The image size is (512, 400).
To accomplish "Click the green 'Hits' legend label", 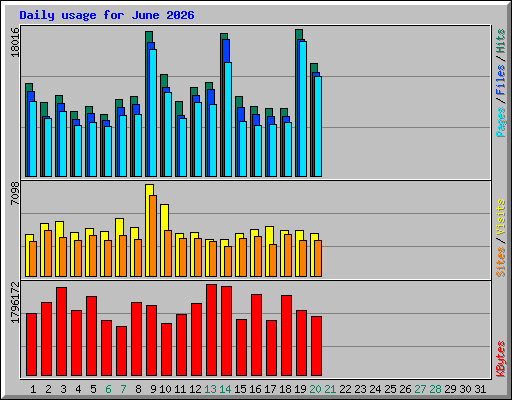I will click(x=501, y=41).
